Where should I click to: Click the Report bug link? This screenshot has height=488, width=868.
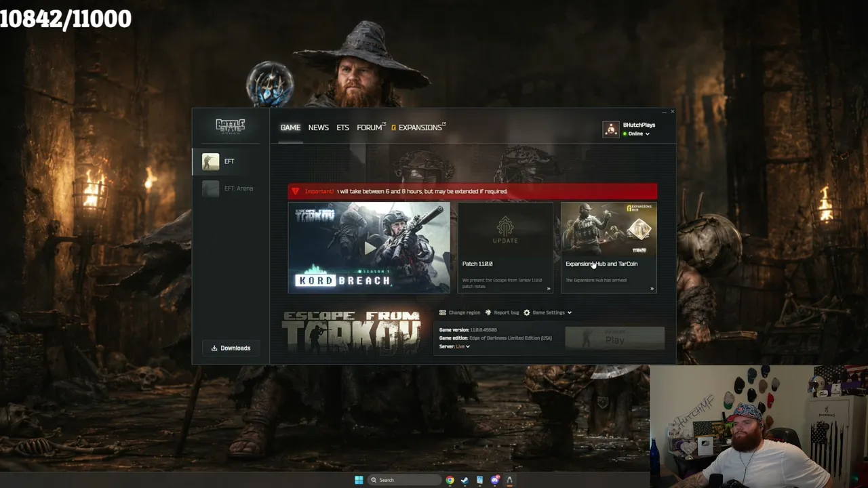(x=506, y=312)
